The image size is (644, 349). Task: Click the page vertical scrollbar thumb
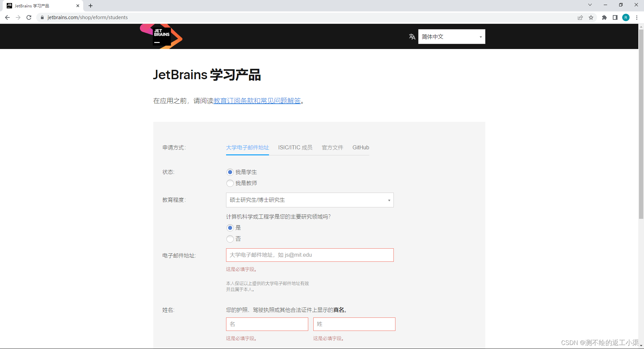pos(641,124)
